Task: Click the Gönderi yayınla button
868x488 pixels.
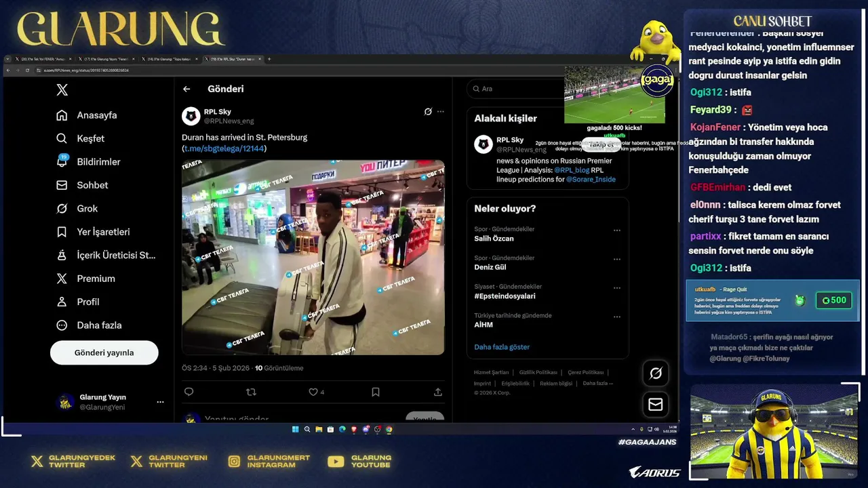Action: (104, 352)
